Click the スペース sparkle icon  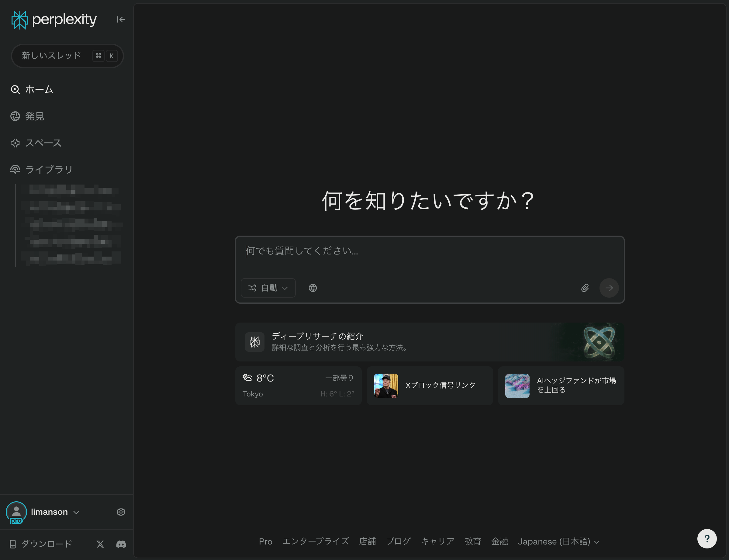click(15, 143)
